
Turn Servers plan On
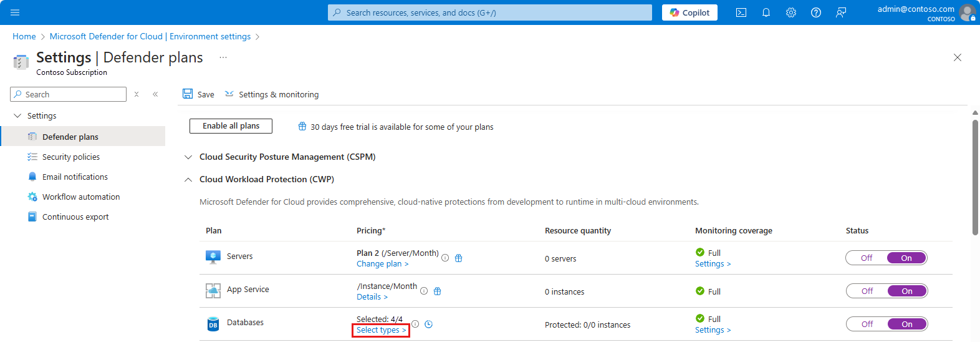click(x=906, y=258)
